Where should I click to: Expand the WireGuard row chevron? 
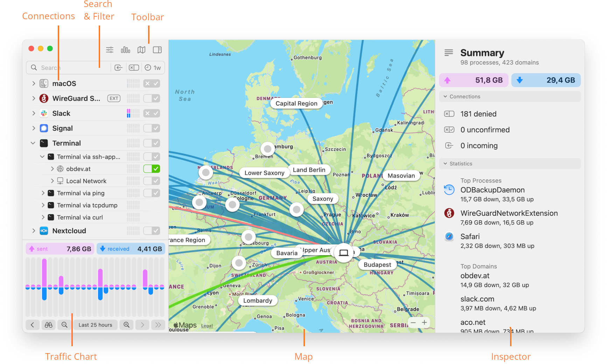[33, 98]
